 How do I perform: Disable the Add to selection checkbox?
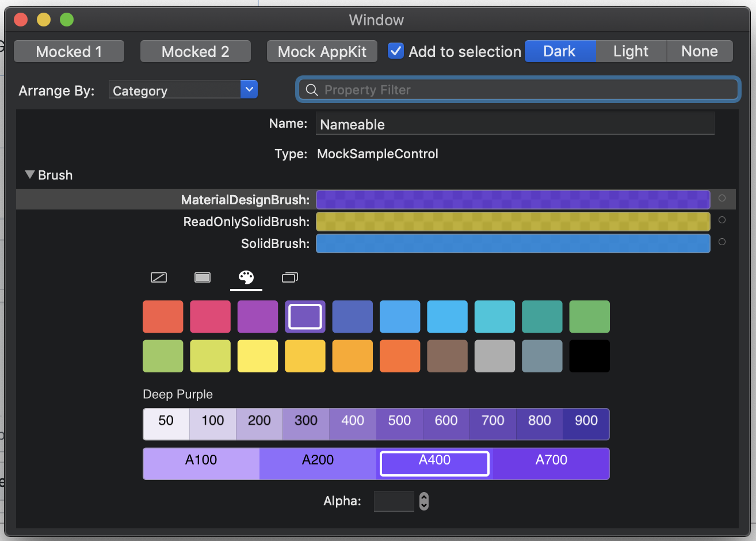(396, 51)
